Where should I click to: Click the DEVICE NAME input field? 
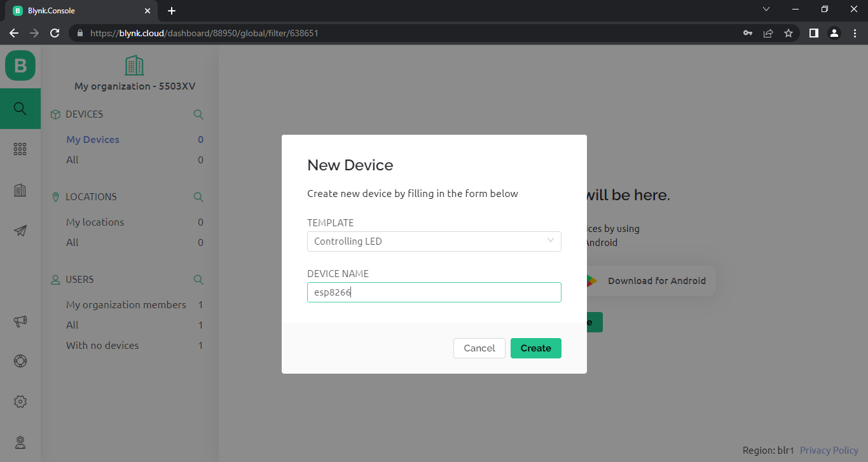point(434,292)
